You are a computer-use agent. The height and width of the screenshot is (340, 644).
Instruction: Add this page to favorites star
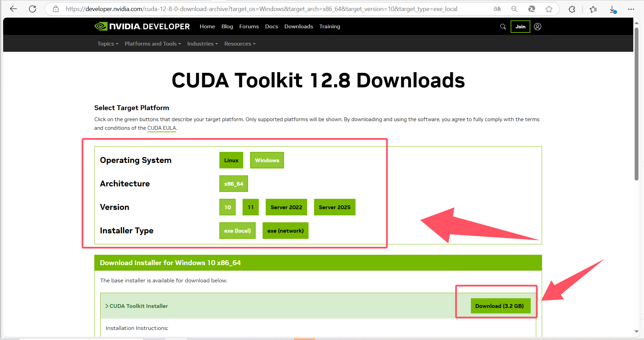coord(549,9)
